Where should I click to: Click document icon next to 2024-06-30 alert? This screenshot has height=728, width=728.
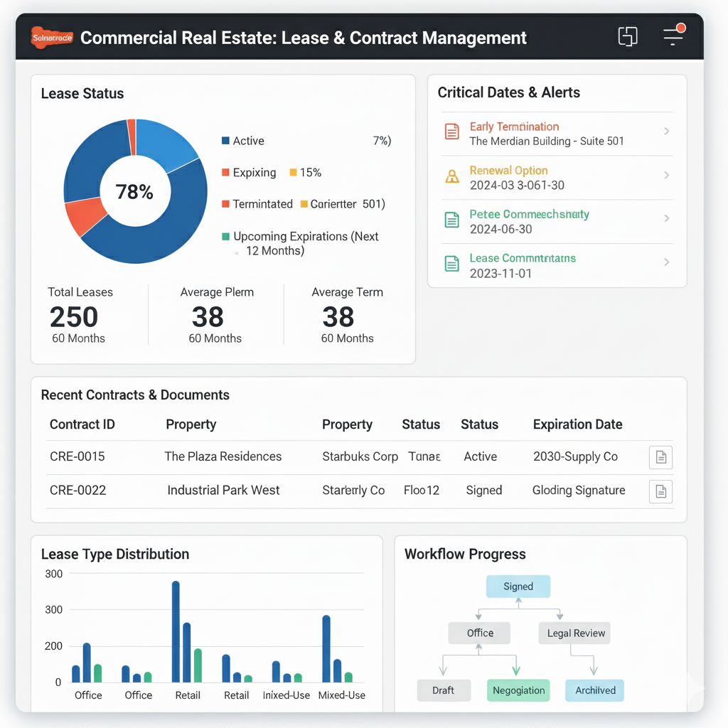coord(451,219)
